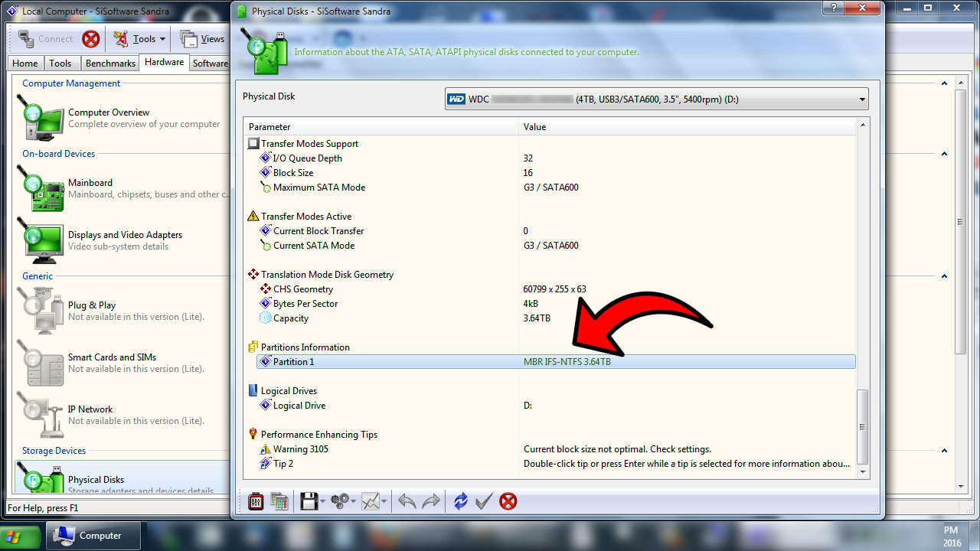The image size is (980, 551).
Task: Click the dialog list scrollbar thumb
Action: (x=863, y=426)
